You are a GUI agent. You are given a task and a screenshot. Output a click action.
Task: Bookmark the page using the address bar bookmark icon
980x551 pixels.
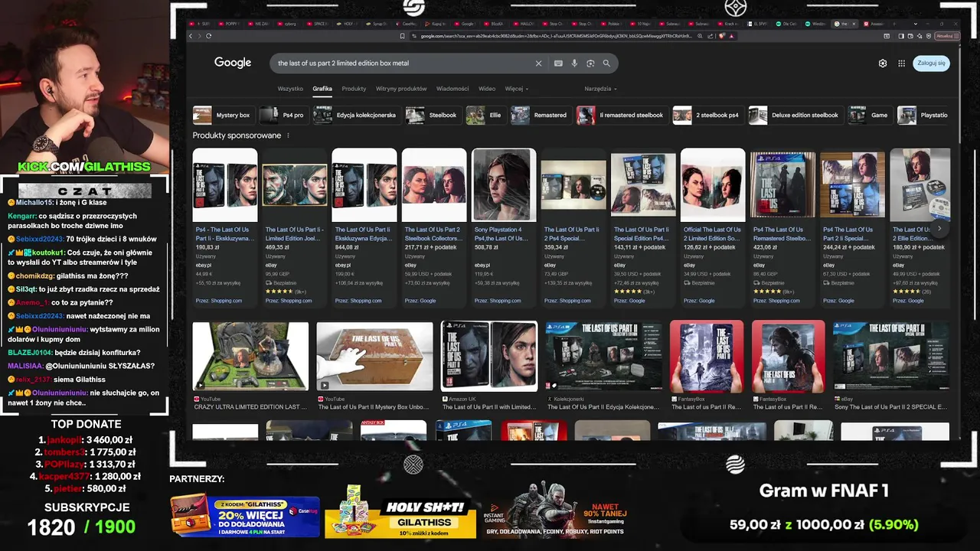[403, 36]
